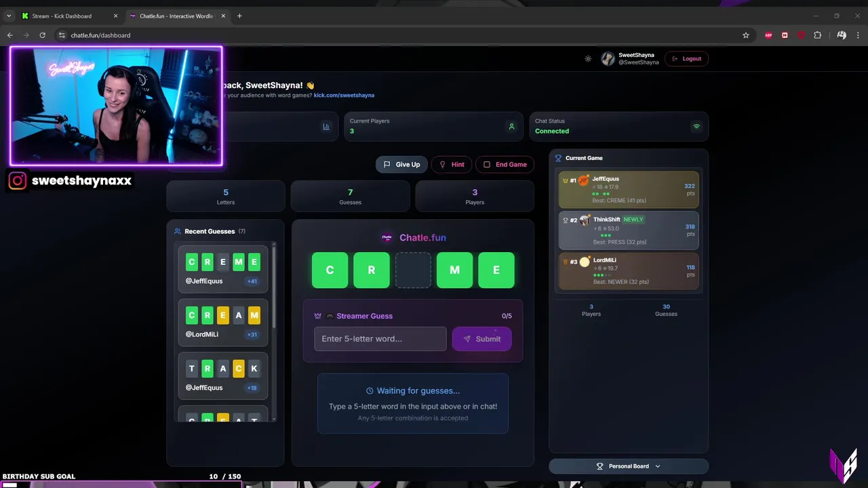Click the ABP adblock extension icon

[768, 35]
